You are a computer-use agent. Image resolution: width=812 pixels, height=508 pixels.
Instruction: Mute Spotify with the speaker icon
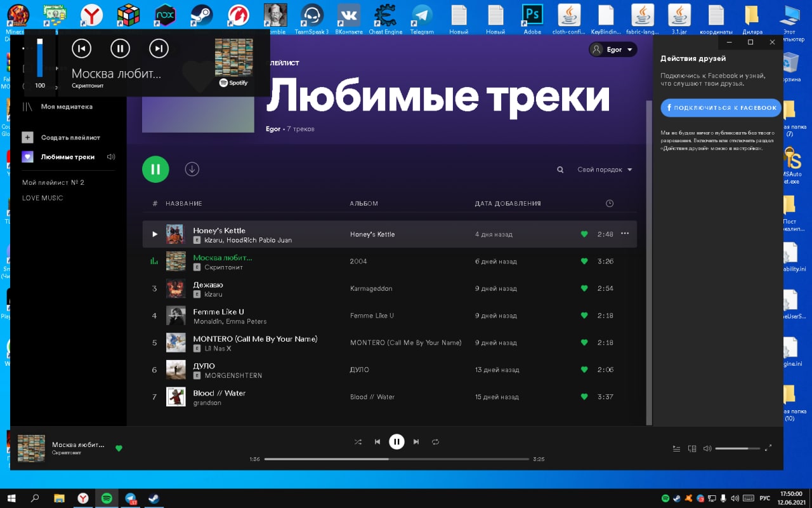coord(707,448)
